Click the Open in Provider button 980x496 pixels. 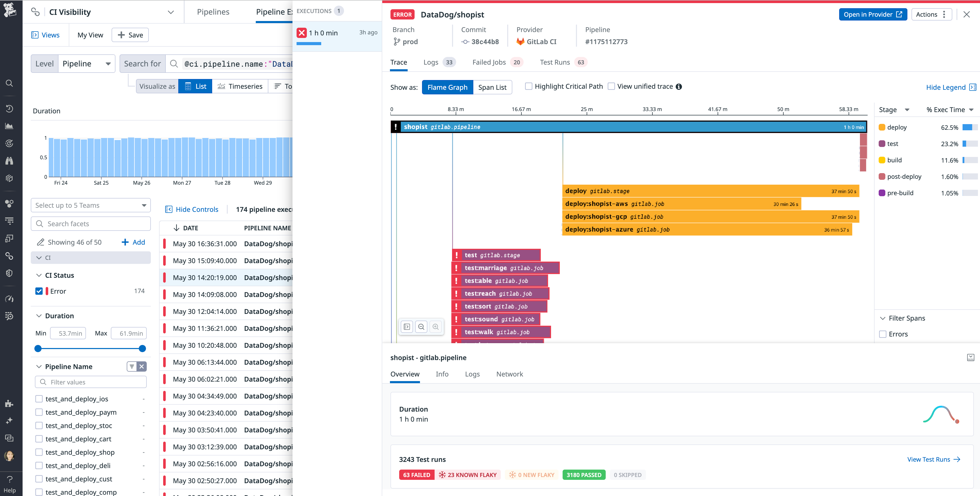click(x=873, y=14)
